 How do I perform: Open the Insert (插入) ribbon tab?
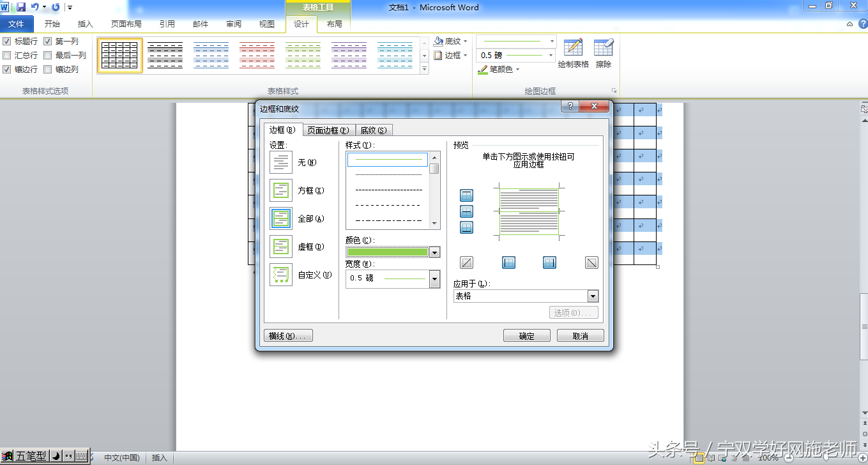point(85,24)
